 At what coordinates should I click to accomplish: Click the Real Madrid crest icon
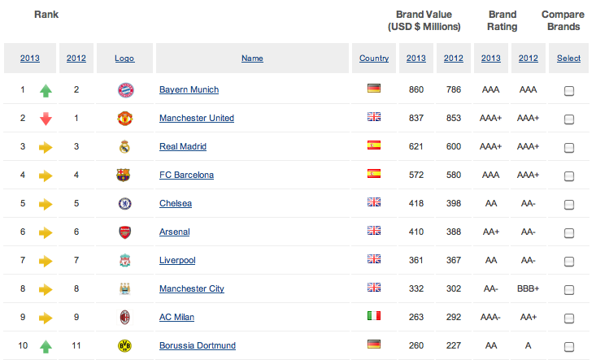[124, 146]
